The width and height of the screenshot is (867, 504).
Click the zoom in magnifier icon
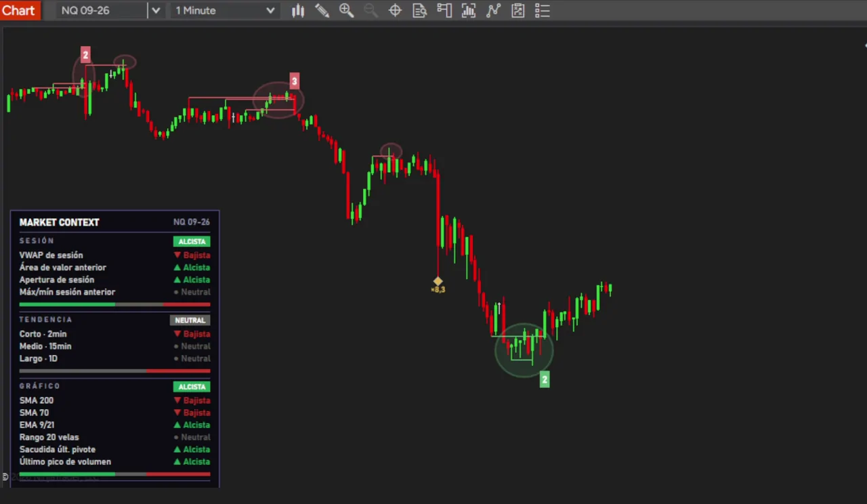[347, 11]
